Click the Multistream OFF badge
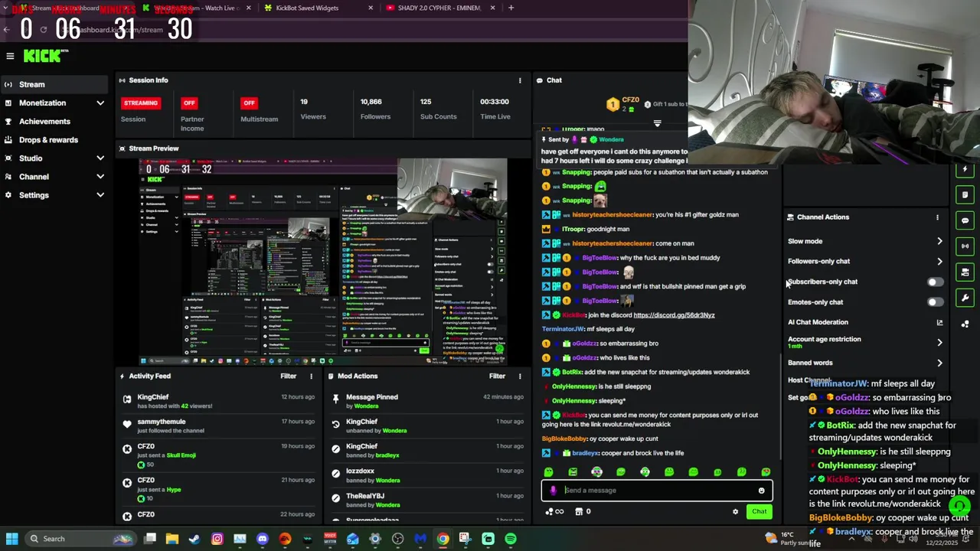Image resolution: width=980 pixels, height=551 pixels. click(249, 103)
